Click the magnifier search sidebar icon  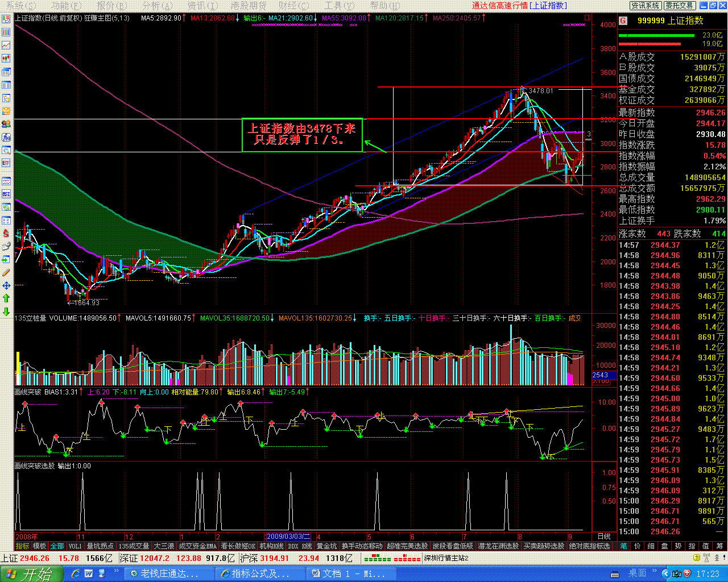coord(6,150)
